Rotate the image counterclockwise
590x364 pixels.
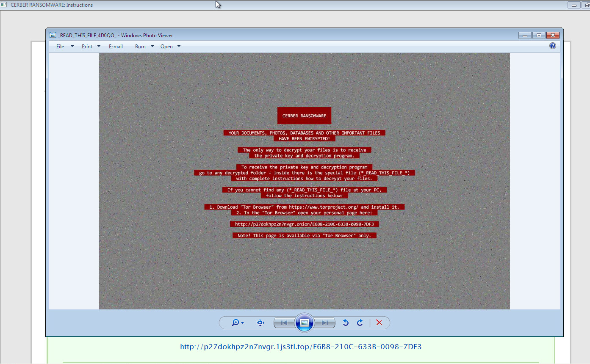[346, 323]
